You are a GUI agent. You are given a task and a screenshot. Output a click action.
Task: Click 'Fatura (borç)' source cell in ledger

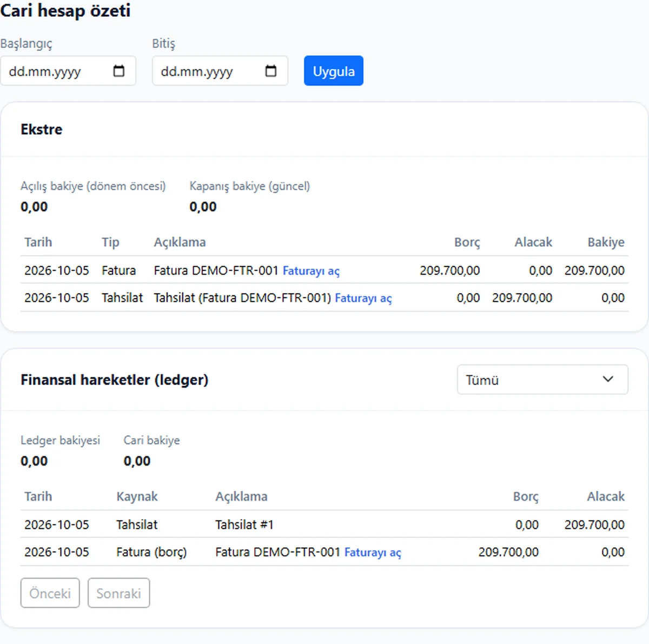[151, 552]
